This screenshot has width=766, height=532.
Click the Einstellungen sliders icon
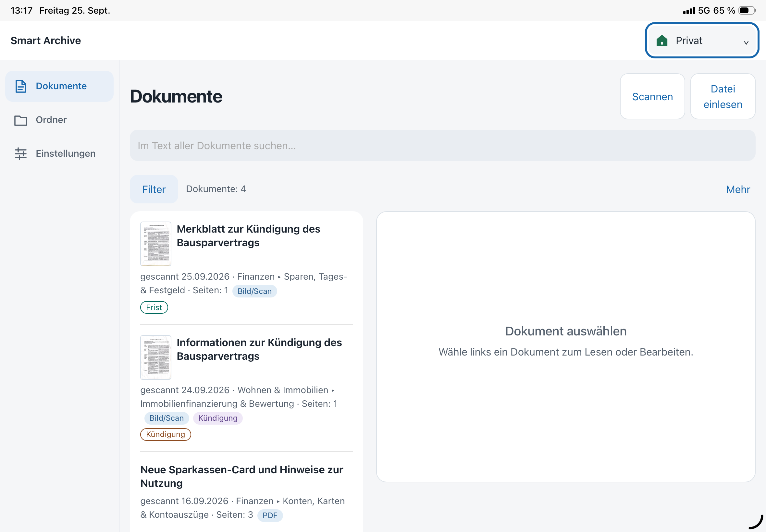[x=21, y=154]
